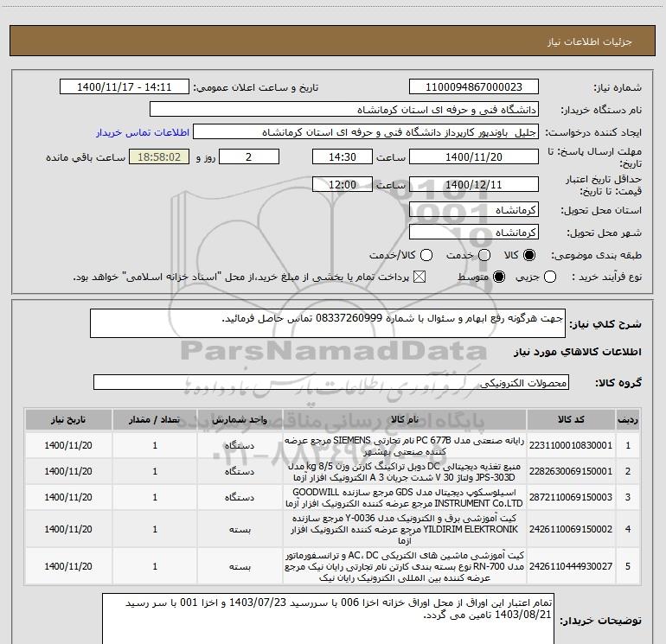Click the buyer notes text area
The width and height of the screenshot is (666, 644).
pyautogui.click(x=328, y=619)
